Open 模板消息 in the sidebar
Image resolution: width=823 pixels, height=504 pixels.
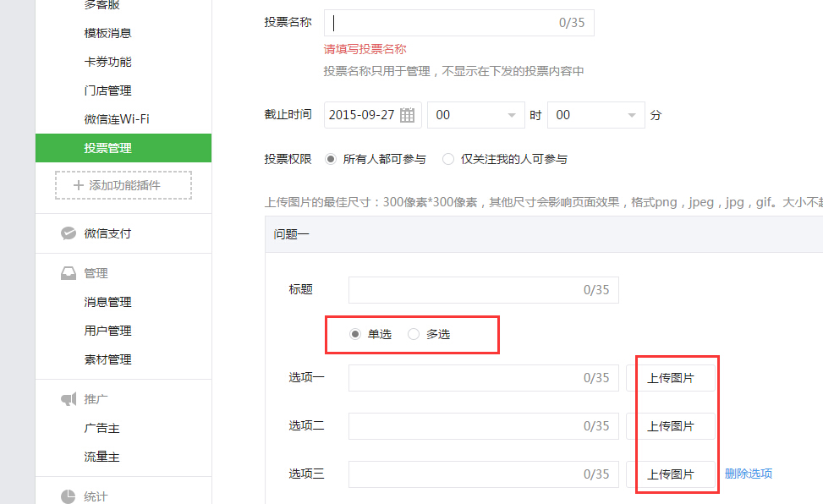[107, 33]
